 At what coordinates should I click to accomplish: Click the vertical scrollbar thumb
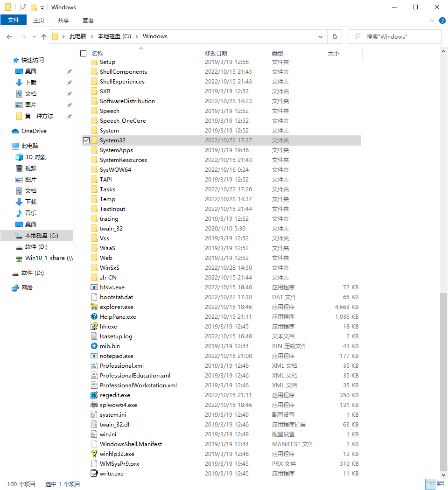(x=443, y=381)
